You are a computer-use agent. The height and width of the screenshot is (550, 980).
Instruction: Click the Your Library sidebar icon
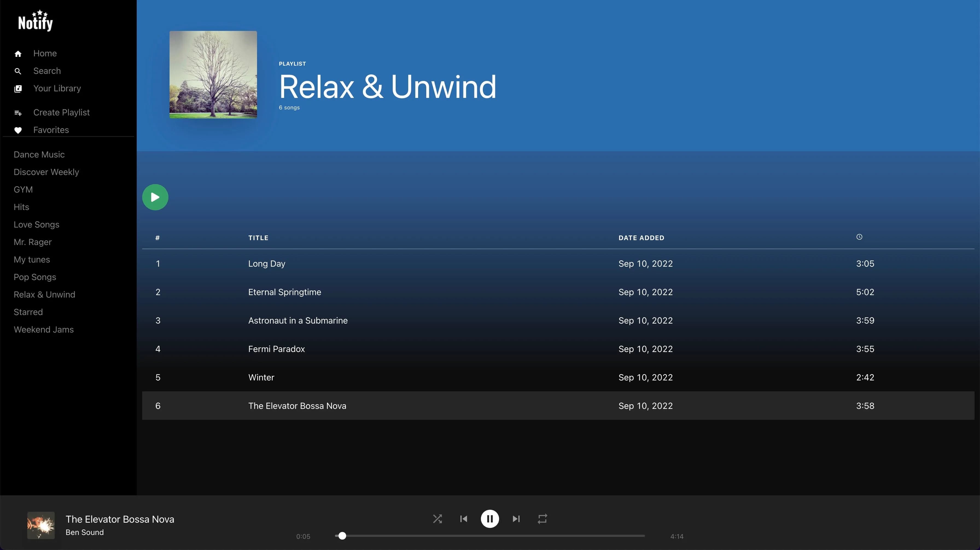coord(17,88)
